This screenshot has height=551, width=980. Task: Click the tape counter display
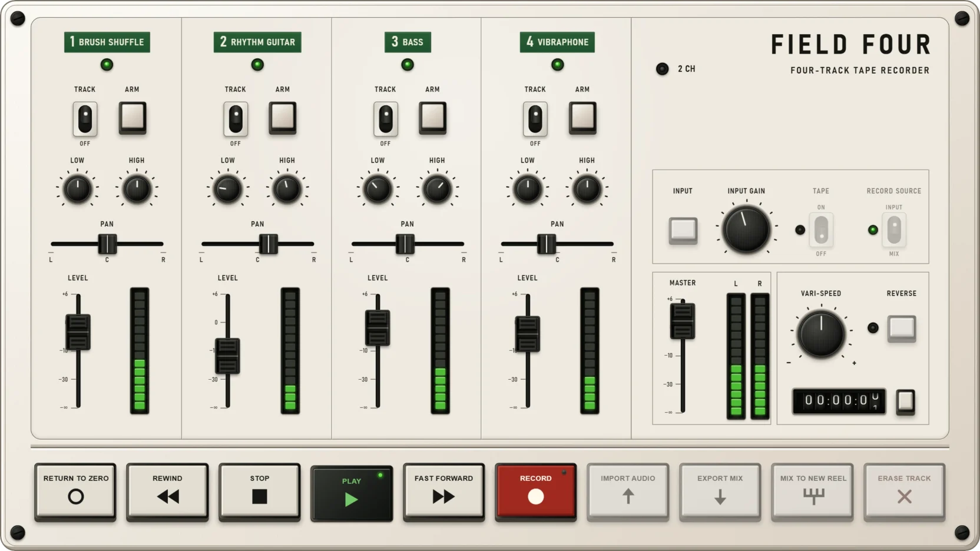pos(839,401)
